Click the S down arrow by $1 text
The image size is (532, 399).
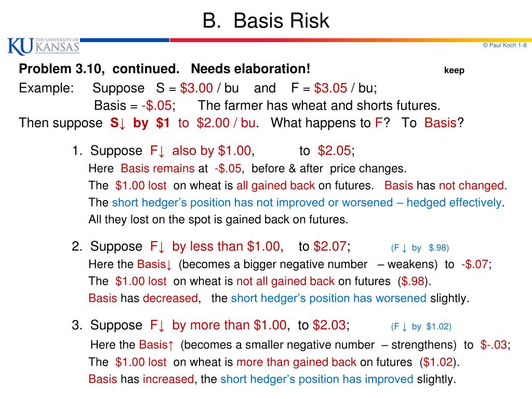(140, 123)
